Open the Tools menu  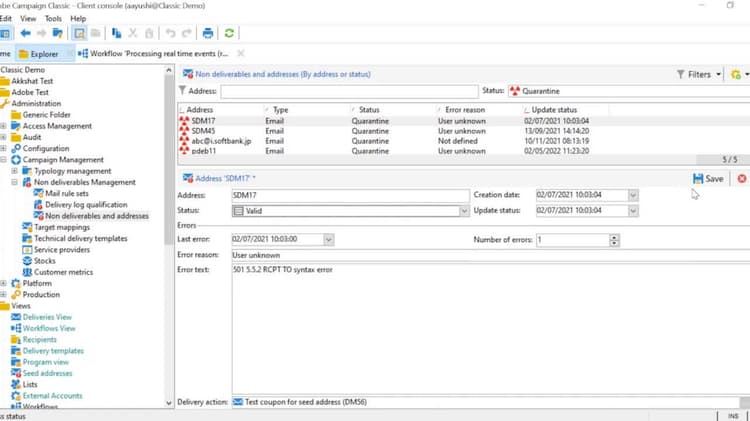pos(53,19)
